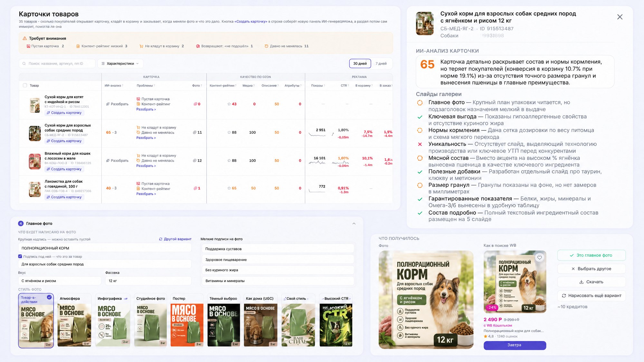
Task: Close the product analysis panel
Action: (620, 17)
